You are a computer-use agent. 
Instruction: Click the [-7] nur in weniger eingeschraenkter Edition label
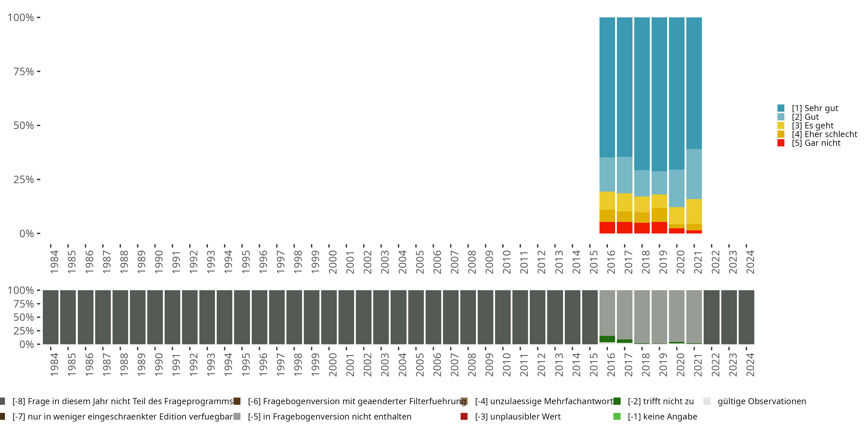122,416
